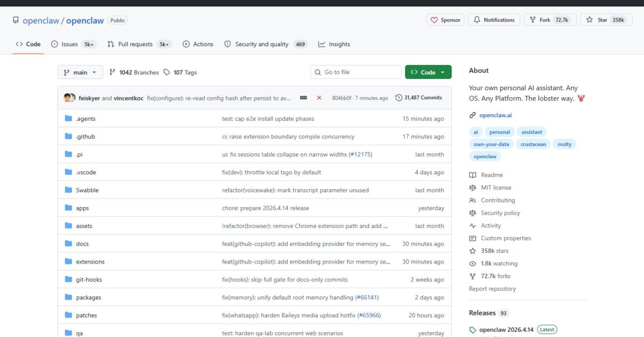Viewport: 644px width, 337px height.
Task: Click the tag icon beside openclaw 2026.4.14
Action: (472, 329)
